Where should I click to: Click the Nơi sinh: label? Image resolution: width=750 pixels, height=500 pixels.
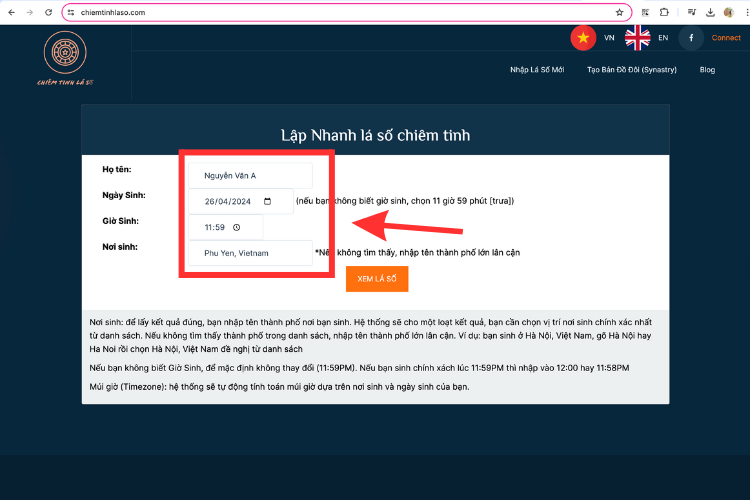tap(120, 247)
